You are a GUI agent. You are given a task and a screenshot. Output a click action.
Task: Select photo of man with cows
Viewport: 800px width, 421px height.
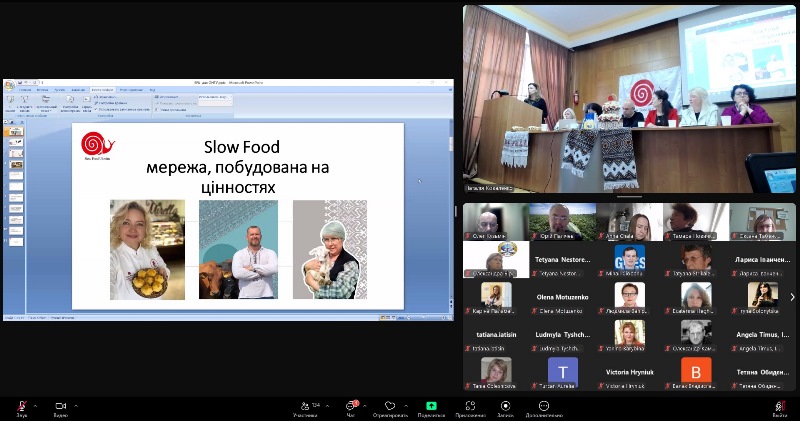point(238,250)
